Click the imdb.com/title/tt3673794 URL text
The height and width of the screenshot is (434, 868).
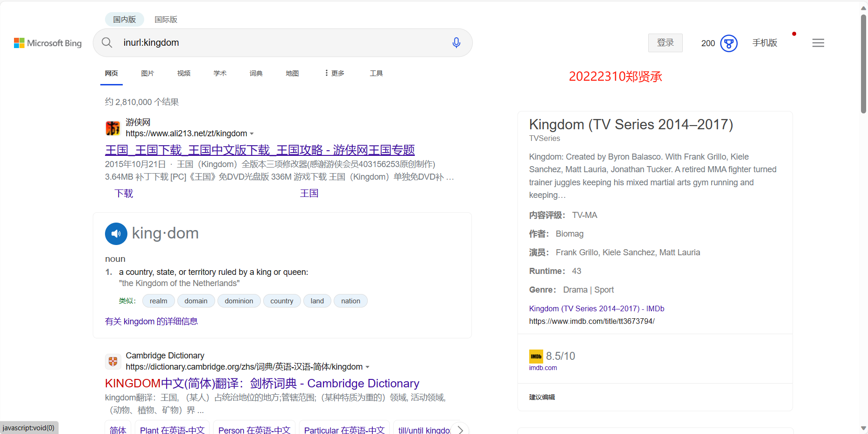592,321
